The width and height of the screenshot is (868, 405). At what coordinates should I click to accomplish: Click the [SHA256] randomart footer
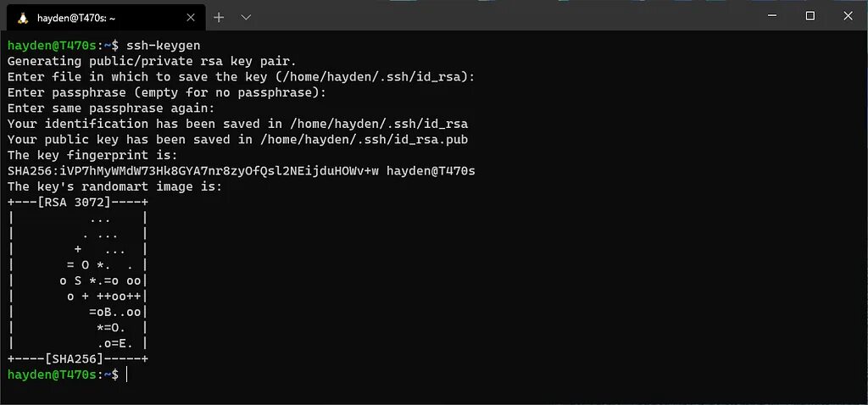pos(75,359)
